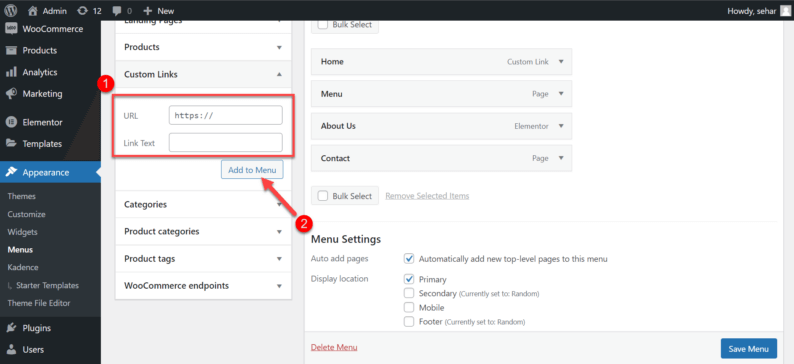Click Howdy, sehar account link
The height and width of the screenshot is (364, 794).
[x=751, y=11]
